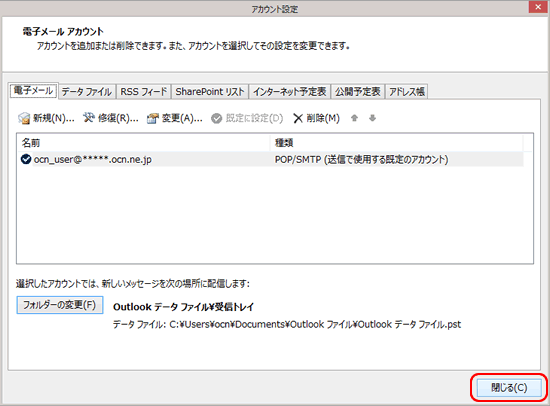Switch to the データ ファイル tab
The width and height of the screenshot is (550, 406).
[x=87, y=92]
